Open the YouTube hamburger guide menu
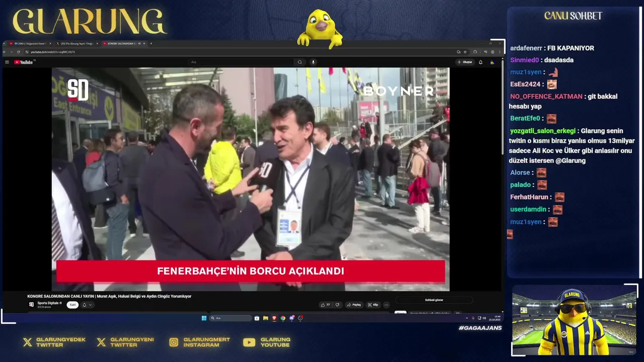This screenshot has width=644, height=362. [7, 62]
